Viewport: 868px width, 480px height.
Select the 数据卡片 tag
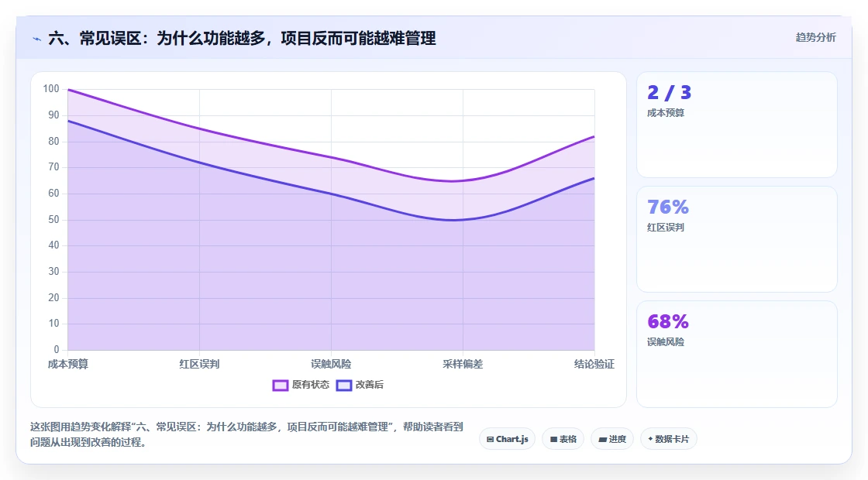[668, 439]
